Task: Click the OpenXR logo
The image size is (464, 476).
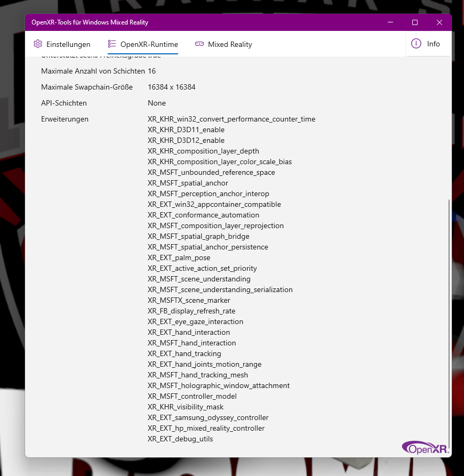Action: (426, 448)
